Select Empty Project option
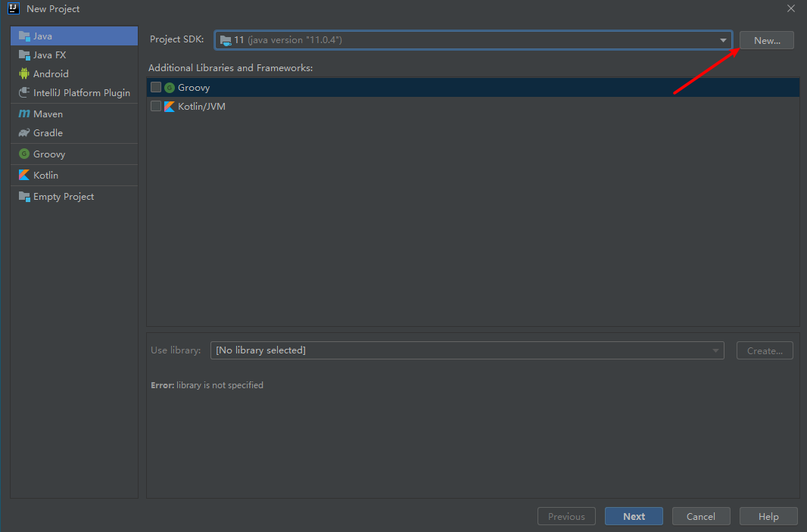Image resolution: width=807 pixels, height=532 pixels. tap(74, 197)
